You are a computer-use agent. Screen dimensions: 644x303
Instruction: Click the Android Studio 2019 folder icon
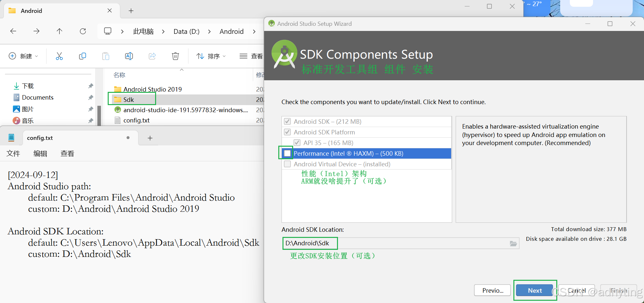[118, 89]
